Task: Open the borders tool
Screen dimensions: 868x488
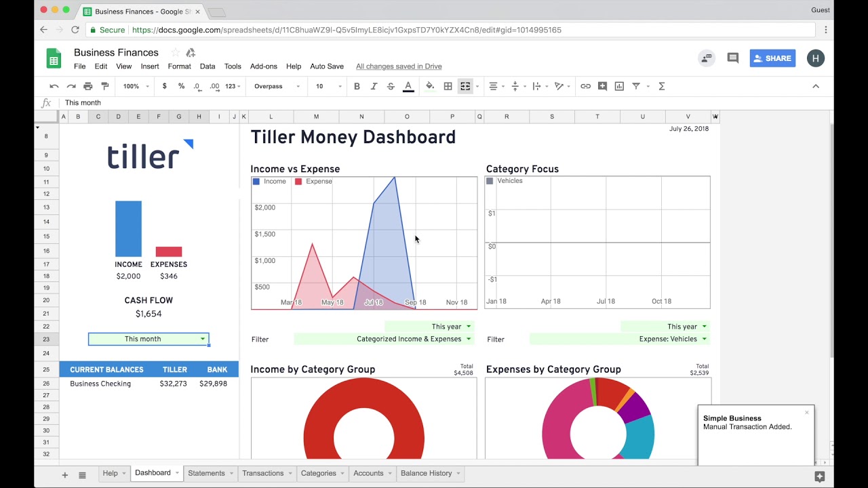Action: [x=448, y=86]
